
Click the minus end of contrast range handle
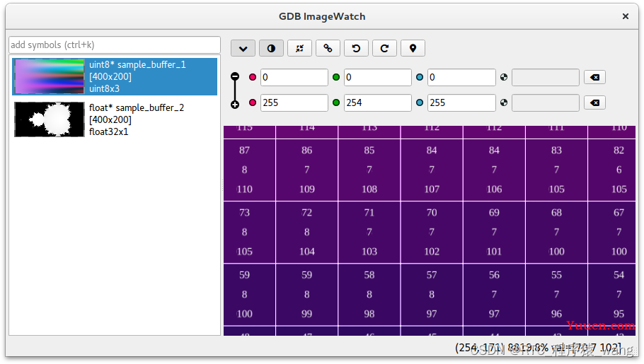235,76
